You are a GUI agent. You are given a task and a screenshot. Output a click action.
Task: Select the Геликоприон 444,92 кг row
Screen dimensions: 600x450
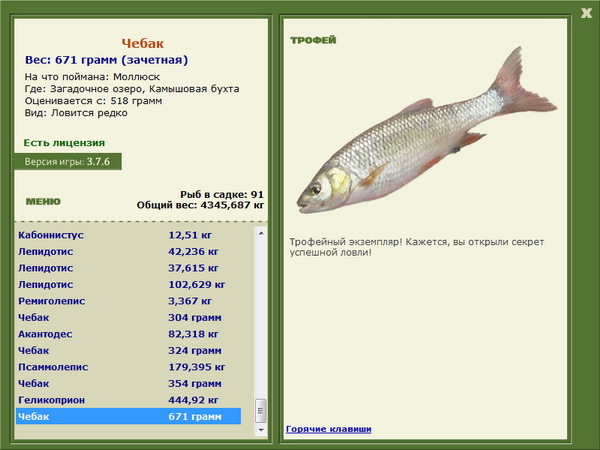(129, 399)
